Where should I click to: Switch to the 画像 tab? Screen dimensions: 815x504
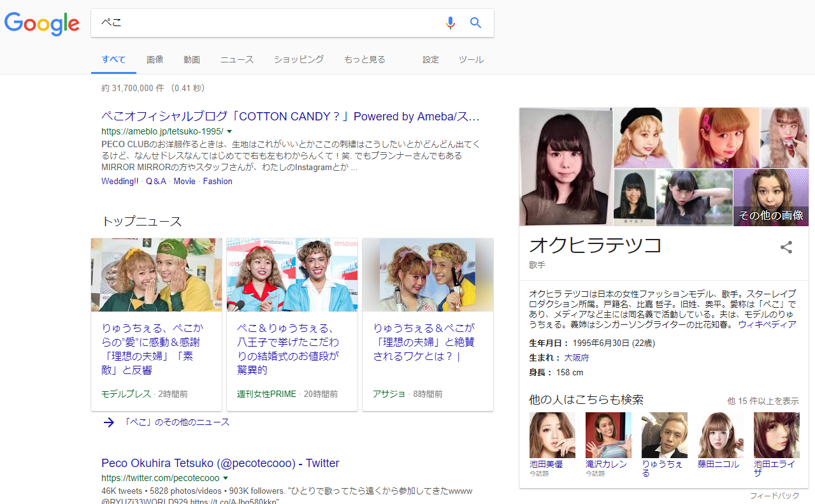pyautogui.click(x=155, y=59)
